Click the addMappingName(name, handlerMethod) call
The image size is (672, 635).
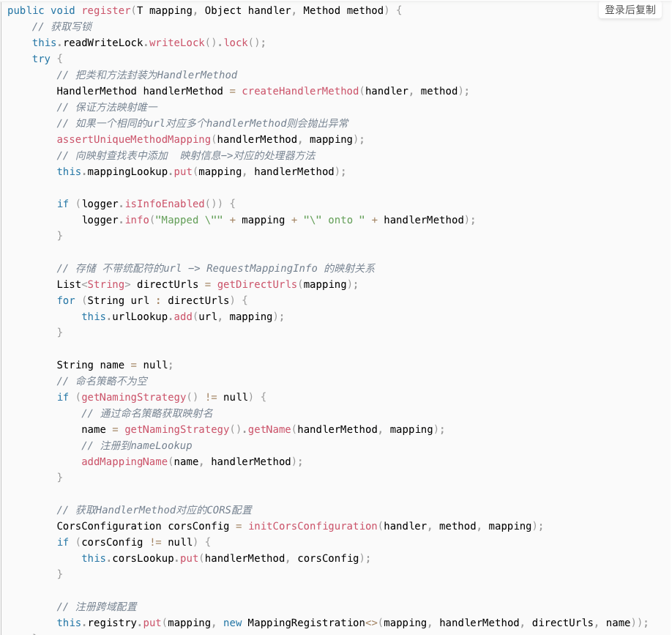coord(192,461)
